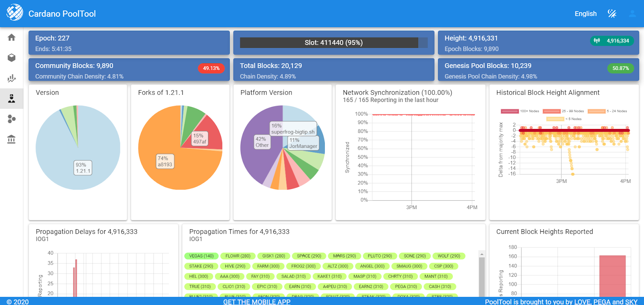Screen dimensions: 644x305
Task: Toggle dark/light theme mode
Action: (x=612, y=14)
